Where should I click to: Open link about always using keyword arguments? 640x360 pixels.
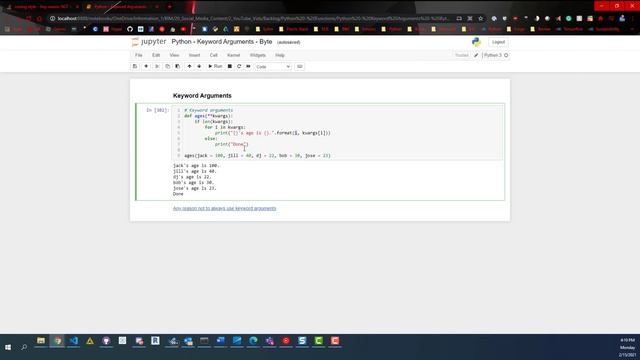point(224,208)
